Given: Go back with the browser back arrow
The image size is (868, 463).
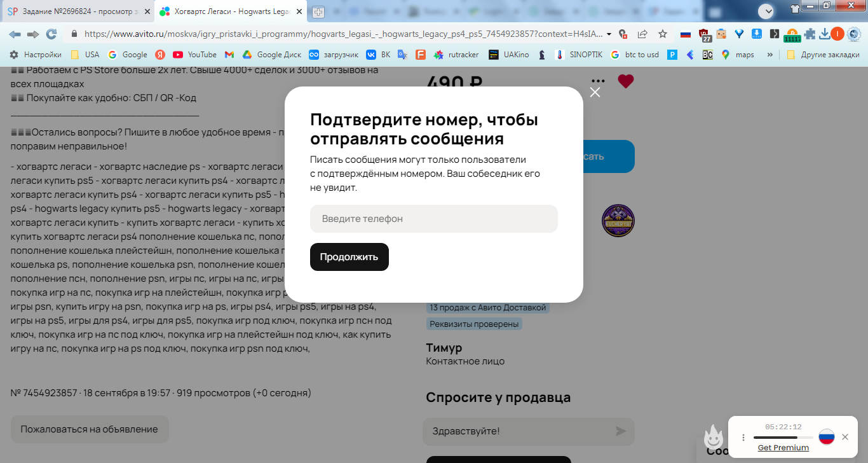Looking at the screenshot, I should (15, 34).
